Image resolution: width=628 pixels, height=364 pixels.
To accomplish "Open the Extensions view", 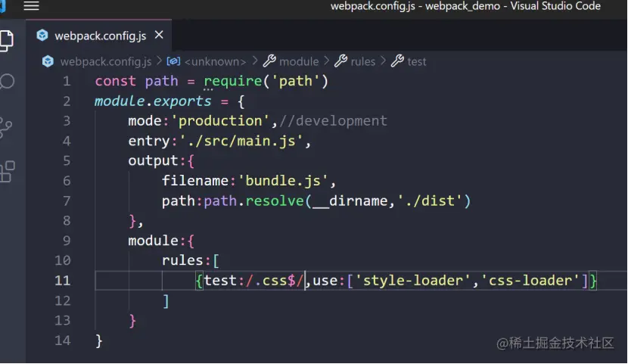I will tap(7, 172).
